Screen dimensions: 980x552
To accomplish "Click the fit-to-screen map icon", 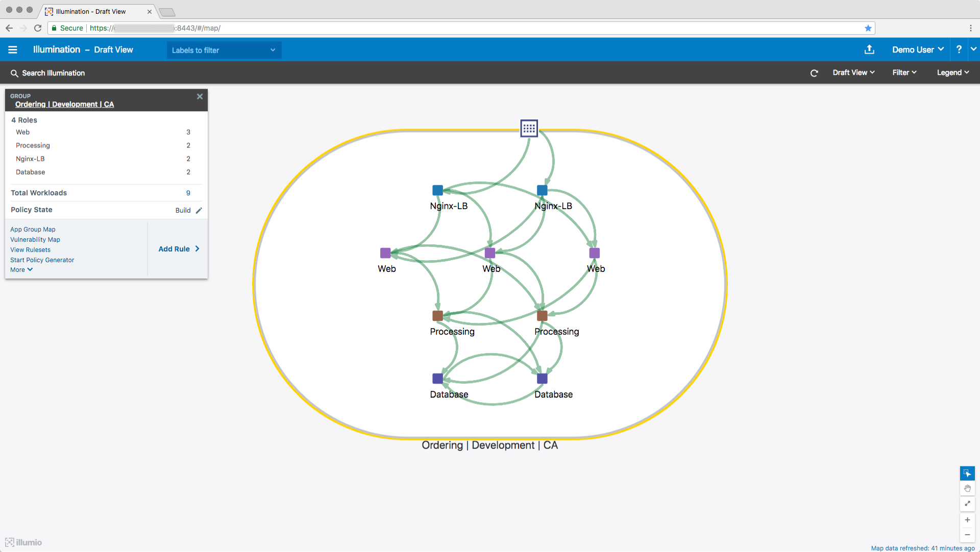I will pyautogui.click(x=967, y=504).
